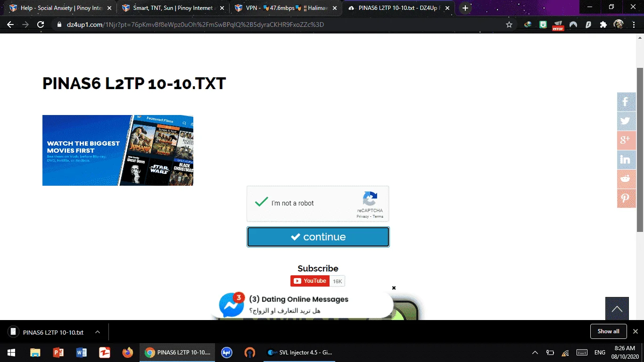Share page on Twitter sidebar icon
Screen dimensions: 644x362
coord(627,121)
